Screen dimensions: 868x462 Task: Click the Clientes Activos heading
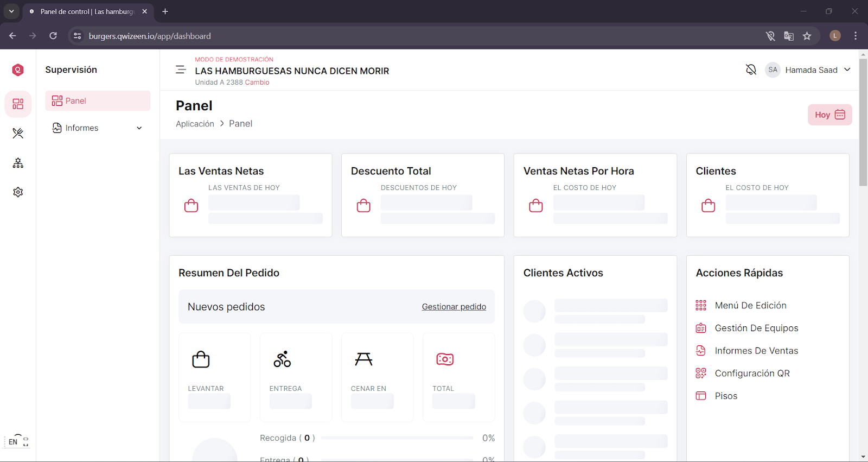pyautogui.click(x=563, y=273)
